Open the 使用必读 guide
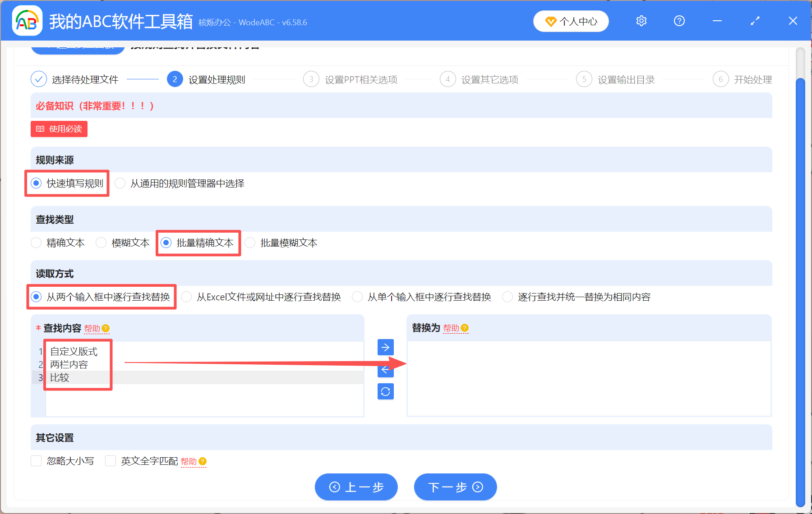The width and height of the screenshot is (812, 514). click(59, 129)
